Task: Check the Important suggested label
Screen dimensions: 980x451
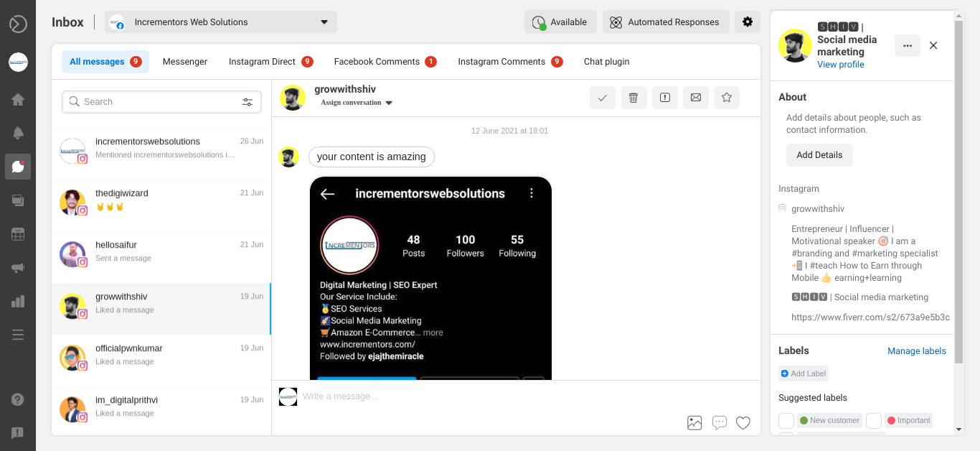Action: pos(874,421)
